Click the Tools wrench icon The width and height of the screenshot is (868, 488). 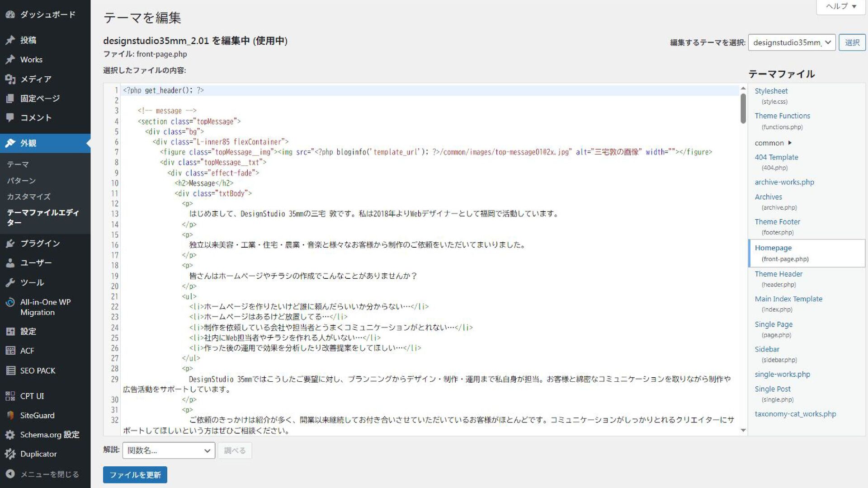coord(10,282)
